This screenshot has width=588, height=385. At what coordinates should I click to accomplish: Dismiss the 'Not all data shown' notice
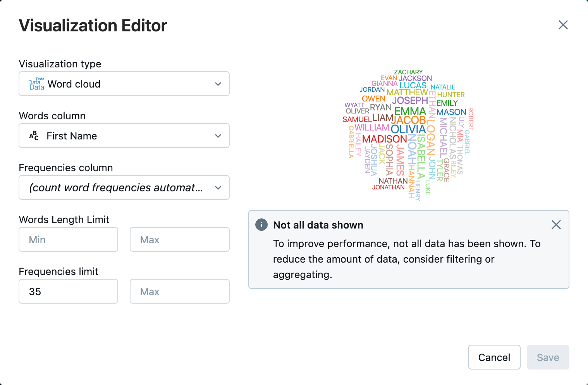(x=556, y=225)
